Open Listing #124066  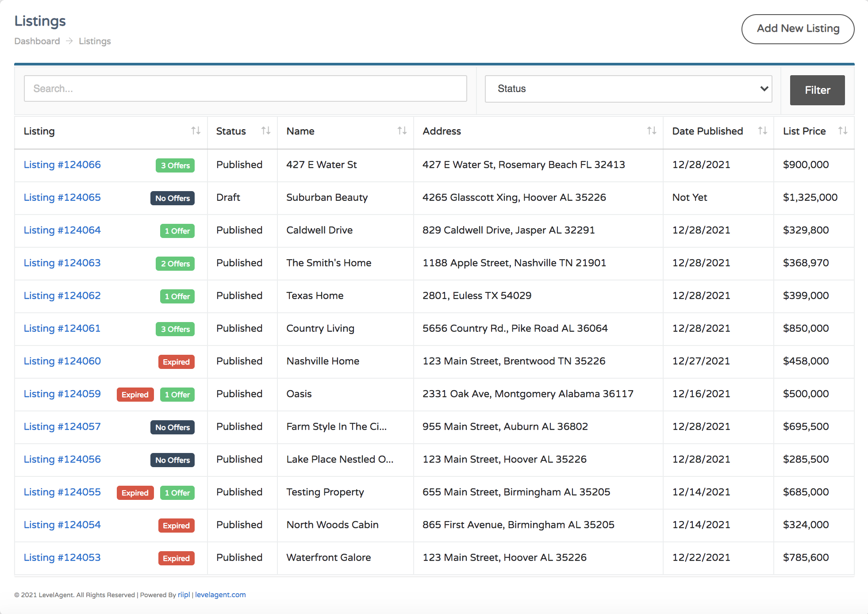point(62,165)
